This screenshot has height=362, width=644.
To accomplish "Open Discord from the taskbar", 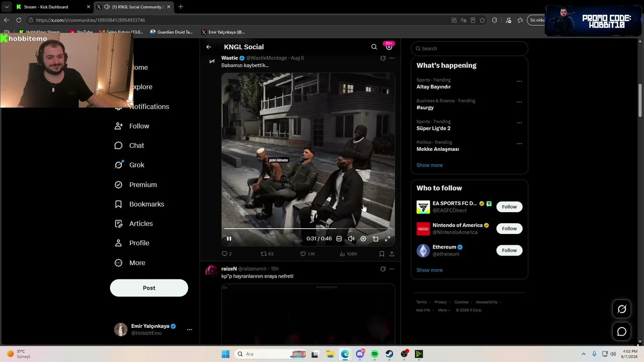I will (x=360, y=354).
